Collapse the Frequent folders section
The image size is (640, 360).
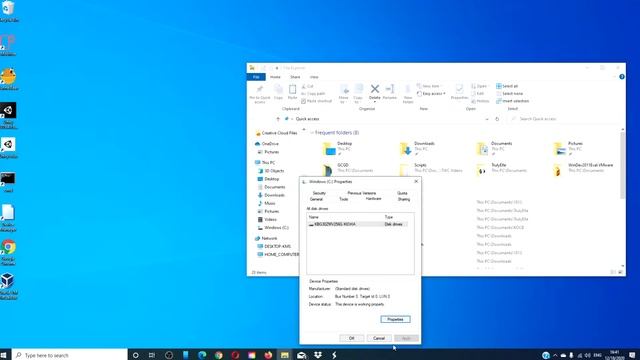click(x=312, y=133)
